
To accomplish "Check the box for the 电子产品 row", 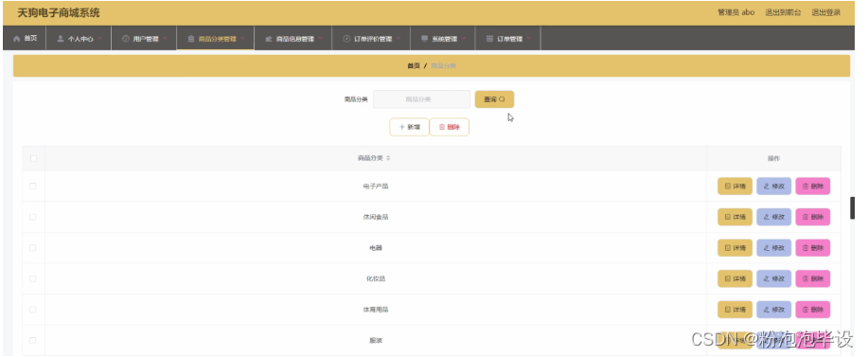I will click(33, 186).
